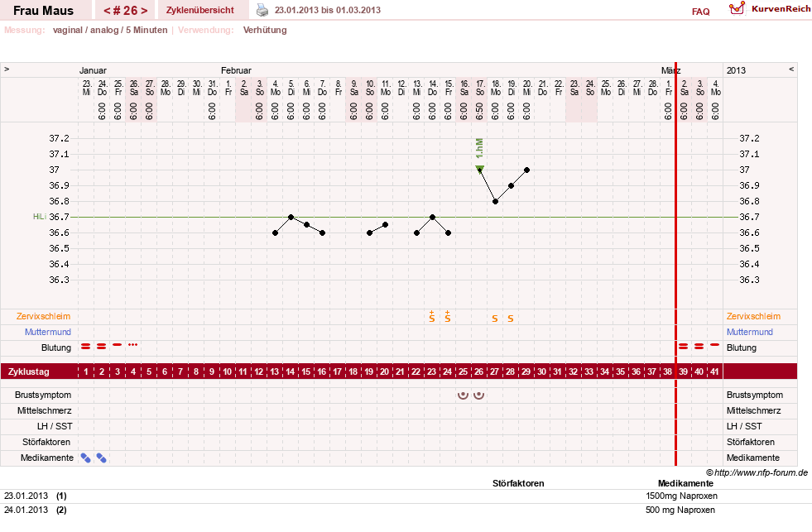The width and height of the screenshot is (812, 532).
Task: Click the S+ cervical mucus symbol on day 23
Action: tap(432, 317)
